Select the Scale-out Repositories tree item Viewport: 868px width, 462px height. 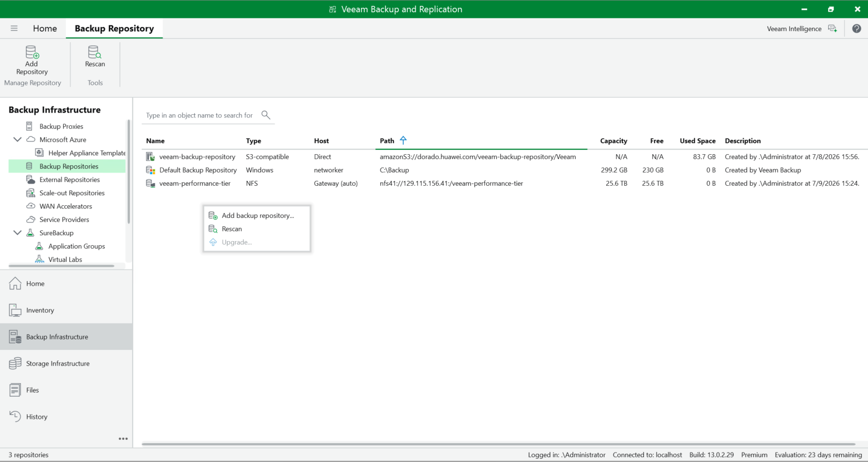tap(72, 193)
